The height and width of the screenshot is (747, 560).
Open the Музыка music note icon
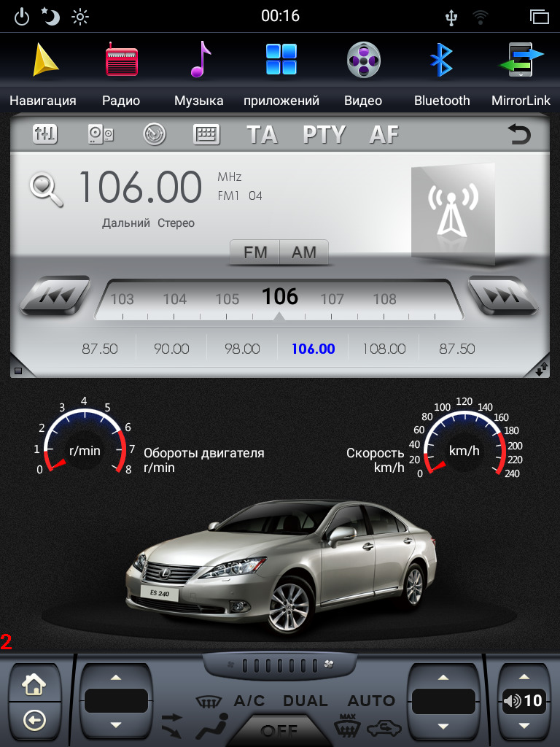coord(201,60)
